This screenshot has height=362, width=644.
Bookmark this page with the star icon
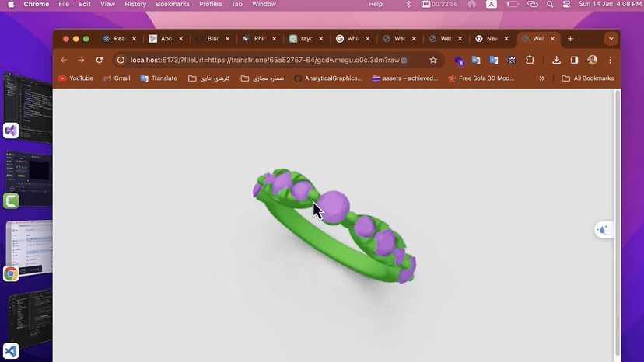point(433,60)
